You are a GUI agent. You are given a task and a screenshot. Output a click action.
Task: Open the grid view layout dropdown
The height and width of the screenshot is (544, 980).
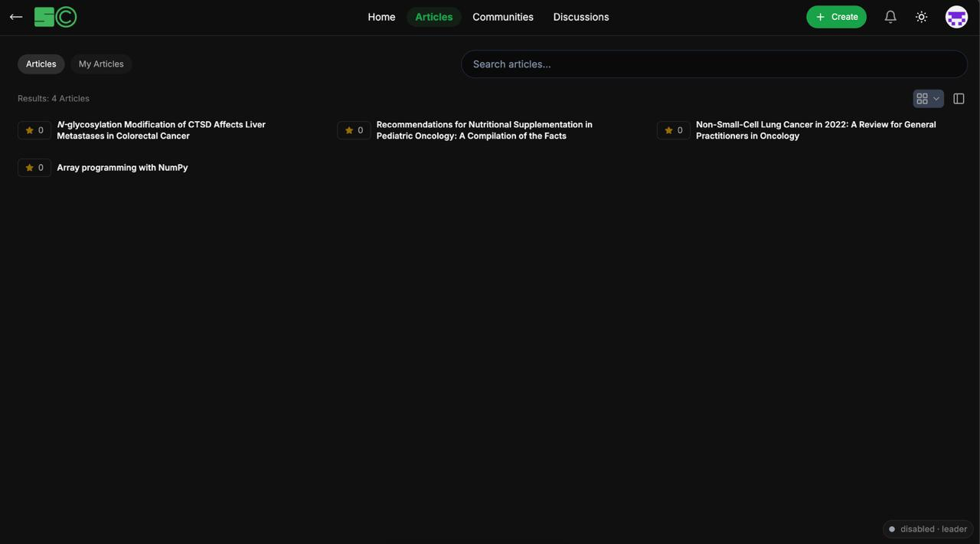click(x=928, y=99)
